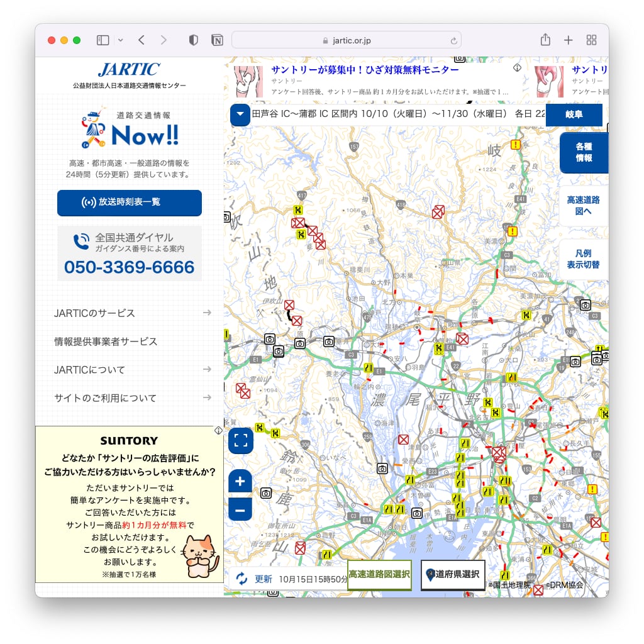Click the jartic.or.jp address bar

click(x=346, y=40)
